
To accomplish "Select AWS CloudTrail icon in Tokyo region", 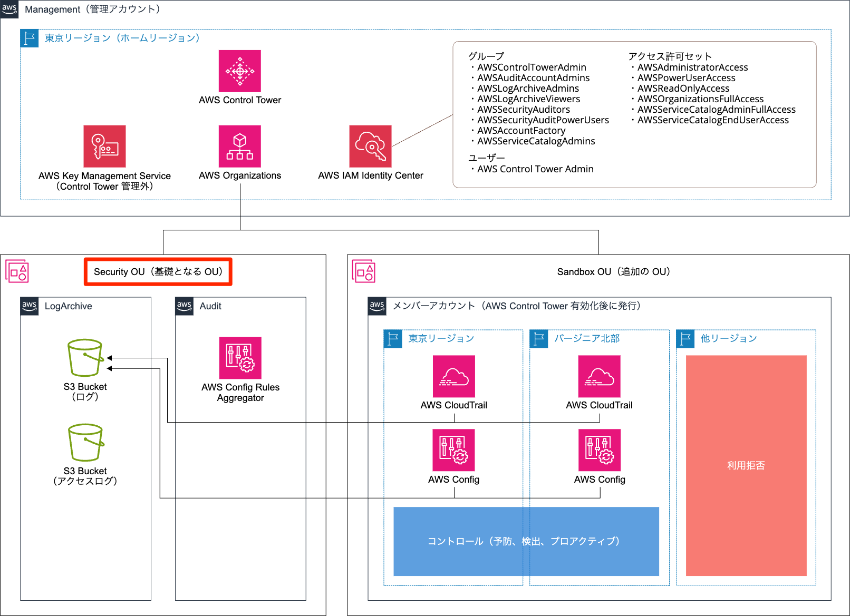I will tap(454, 377).
